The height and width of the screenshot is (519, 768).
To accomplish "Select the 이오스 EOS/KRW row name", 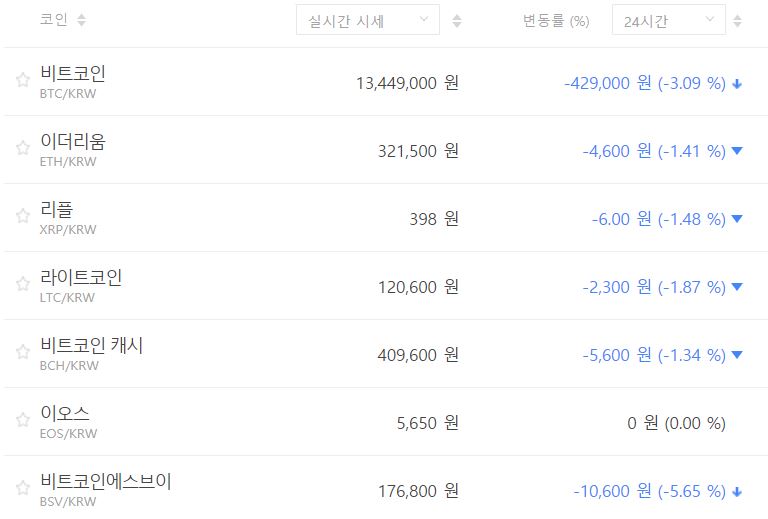I will (68, 421).
